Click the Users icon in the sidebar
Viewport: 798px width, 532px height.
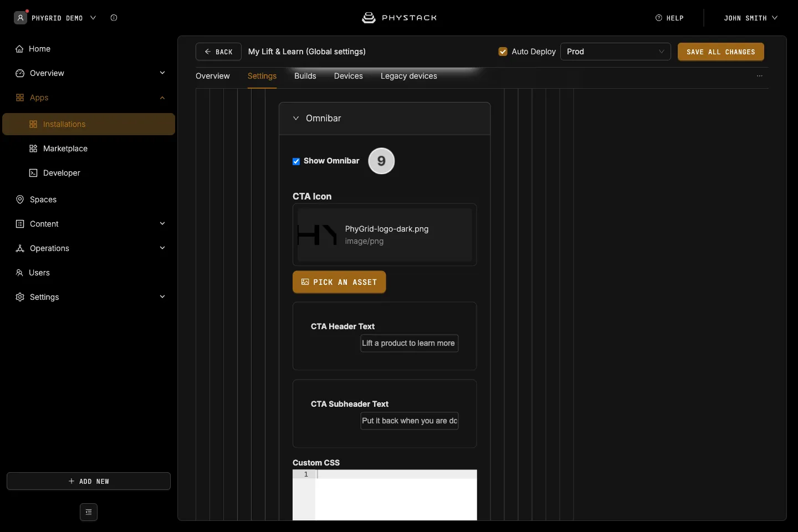tap(19, 273)
